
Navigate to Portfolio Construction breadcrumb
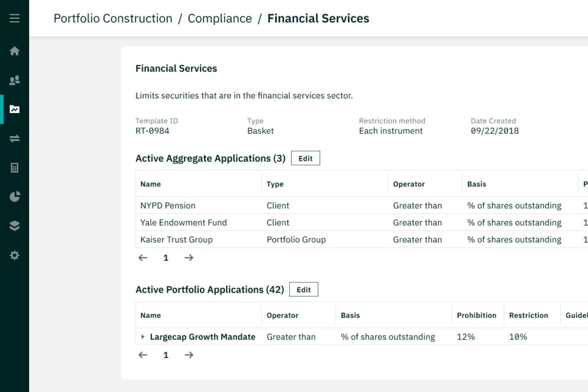tap(113, 18)
